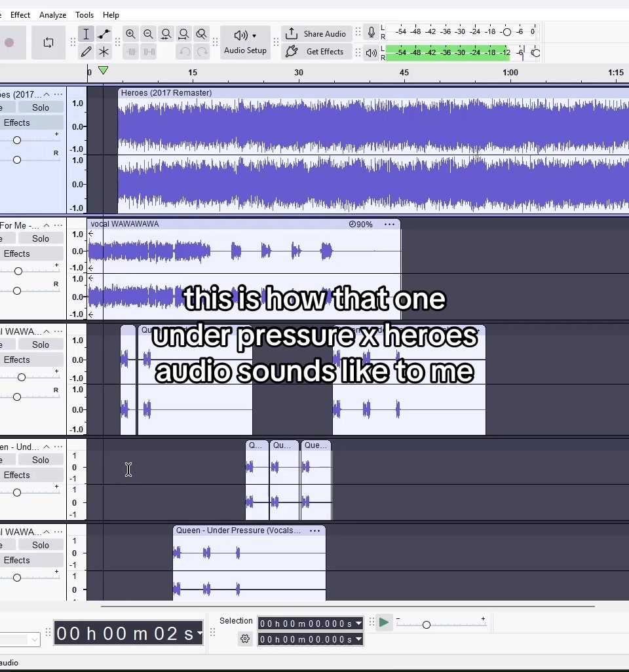Fit selection to width zoom icon
629x672 pixels.
pos(166,34)
